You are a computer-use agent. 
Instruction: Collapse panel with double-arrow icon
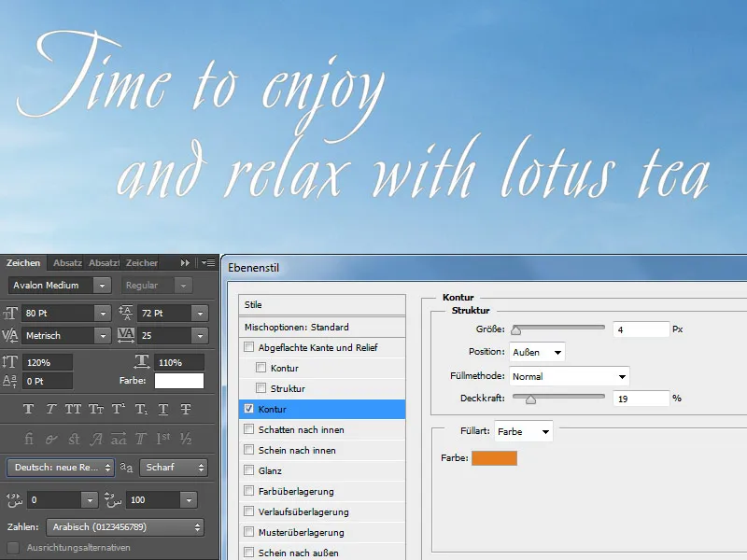click(x=185, y=263)
